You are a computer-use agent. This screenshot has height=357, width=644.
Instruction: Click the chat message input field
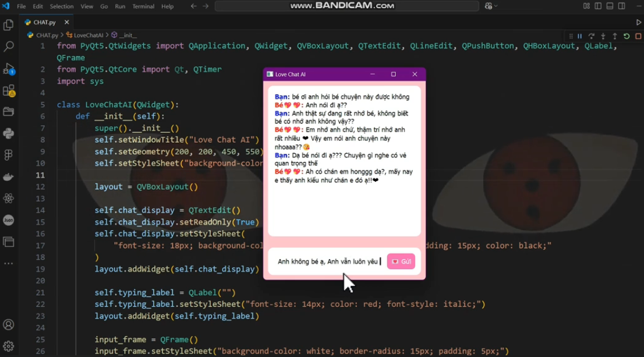click(326, 261)
